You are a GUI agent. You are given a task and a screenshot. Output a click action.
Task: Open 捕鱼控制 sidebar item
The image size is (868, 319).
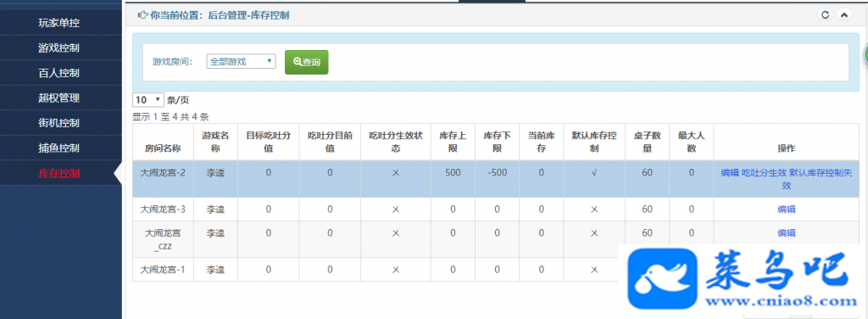point(59,148)
